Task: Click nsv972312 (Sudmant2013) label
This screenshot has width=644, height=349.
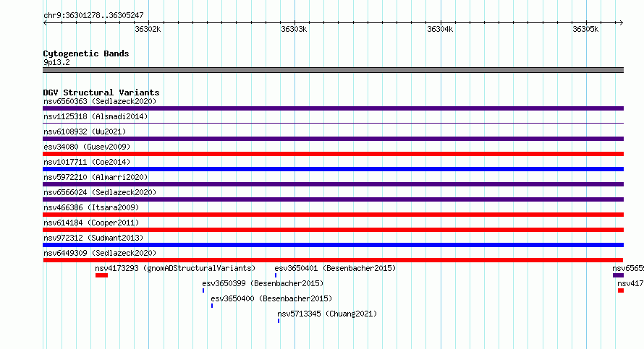Action: 93,238
